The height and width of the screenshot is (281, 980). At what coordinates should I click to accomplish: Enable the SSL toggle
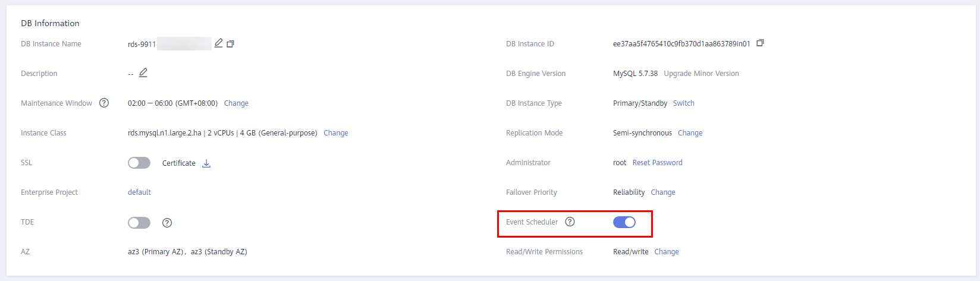click(139, 163)
